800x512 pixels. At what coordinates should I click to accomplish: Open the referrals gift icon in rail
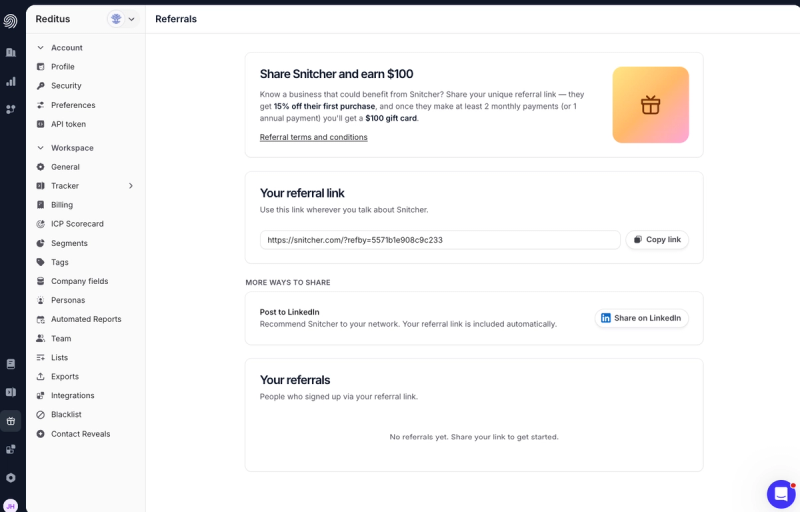pyautogui.click(x=10, y=421)
